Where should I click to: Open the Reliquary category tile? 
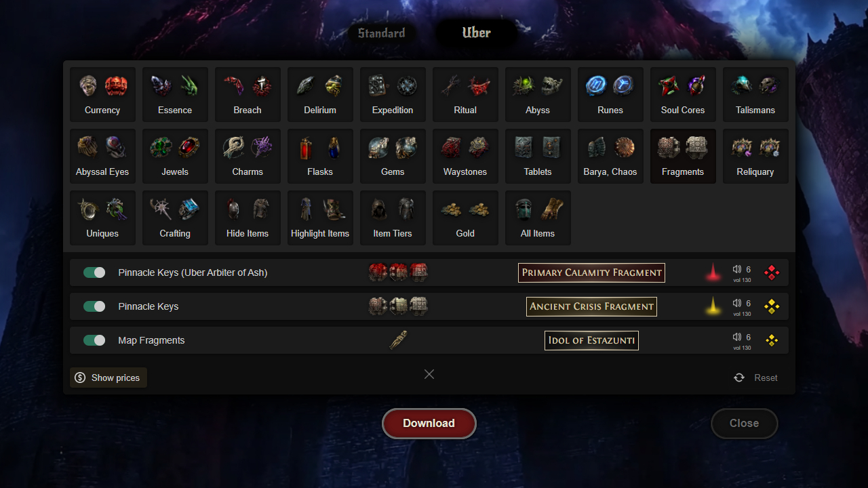click(755, 156)
